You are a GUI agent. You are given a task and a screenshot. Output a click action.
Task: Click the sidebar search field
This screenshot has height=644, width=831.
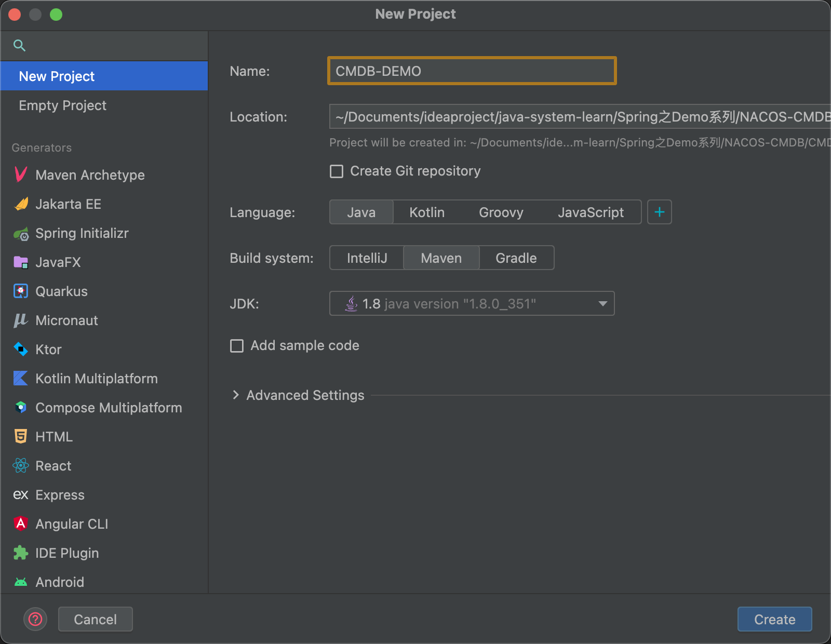coord(104,46)
